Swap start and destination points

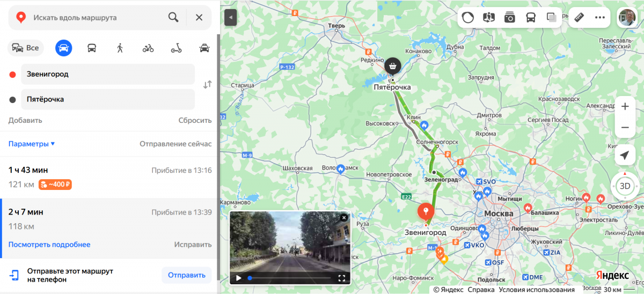[207, 85]
